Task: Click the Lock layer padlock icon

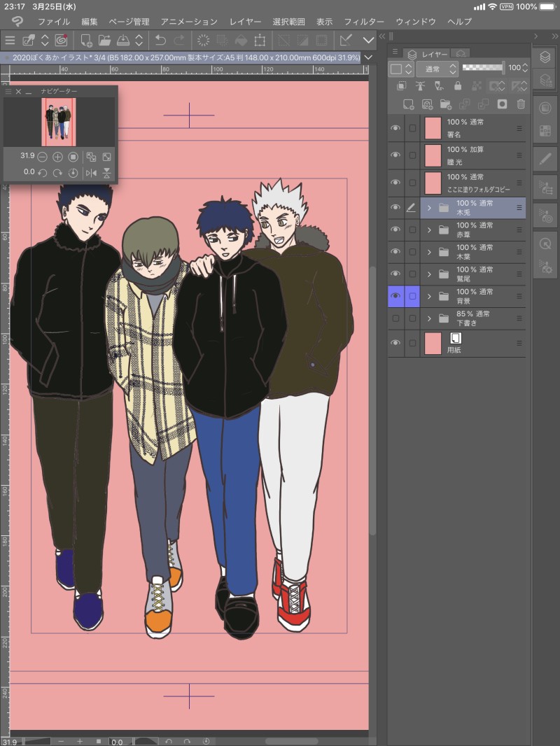Action: click(x=458, y=85)
